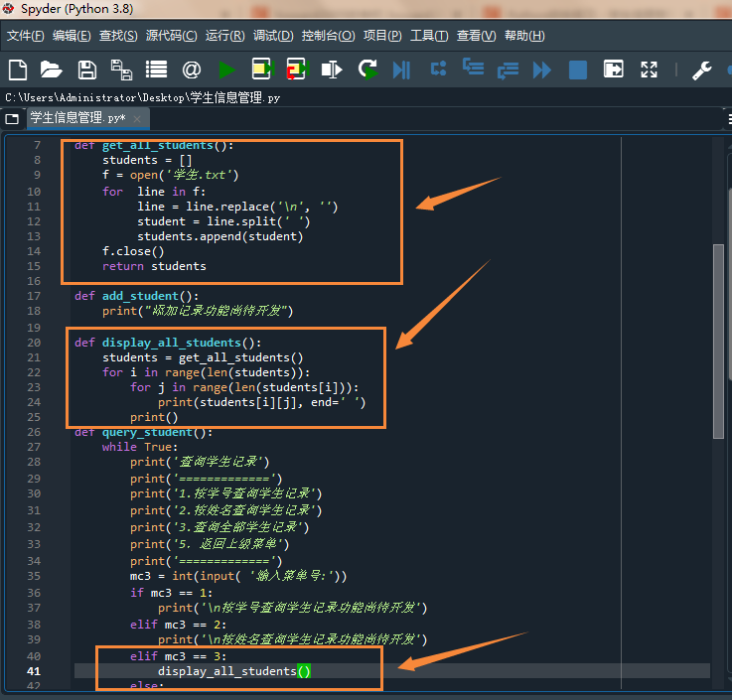The width and height of the screenshot is (732, 700).
Task: Open the 运行(R) menu
Action: coord(225,36)
